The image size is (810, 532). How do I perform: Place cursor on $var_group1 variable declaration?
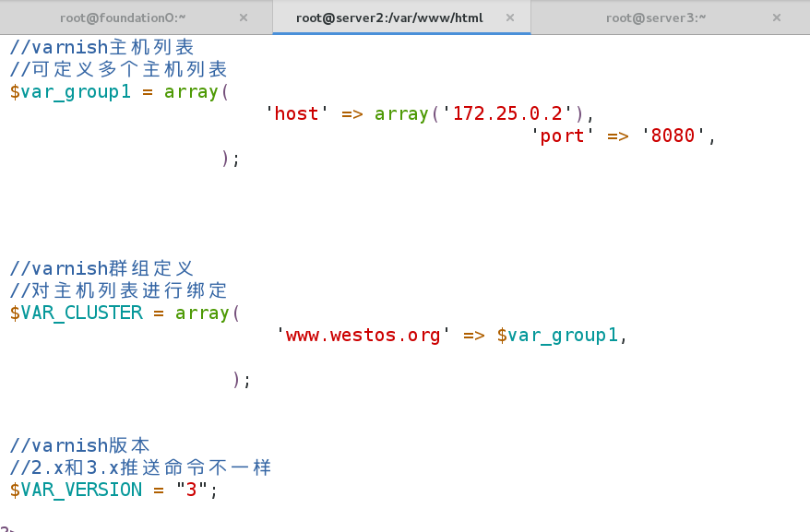pos(70,92)
